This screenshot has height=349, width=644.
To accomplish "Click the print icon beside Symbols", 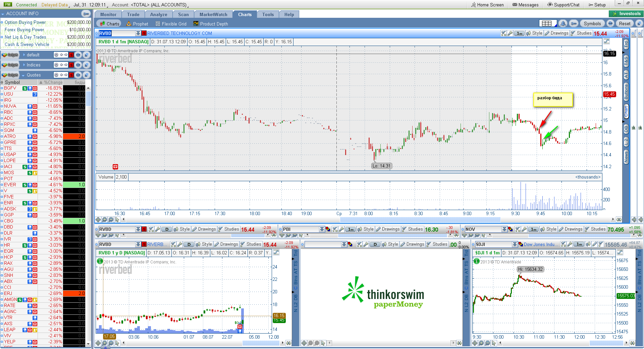I will [x=610, y=23].
